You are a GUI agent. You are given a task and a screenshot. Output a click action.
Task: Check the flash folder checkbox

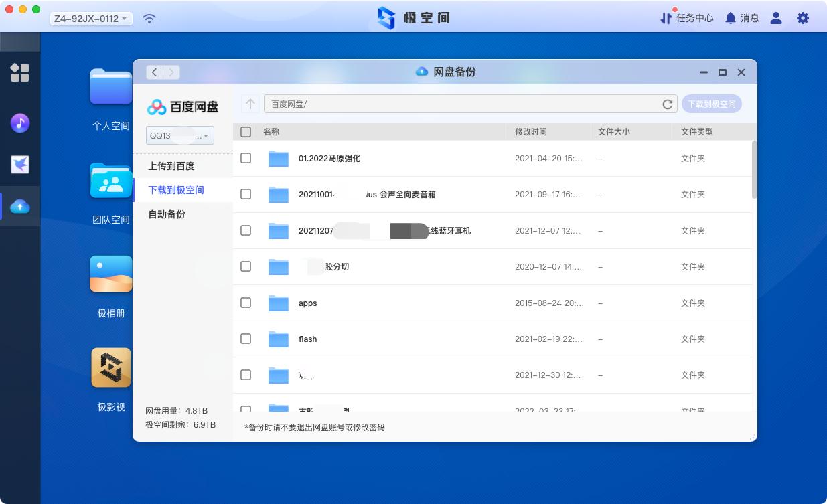[246, 339]
